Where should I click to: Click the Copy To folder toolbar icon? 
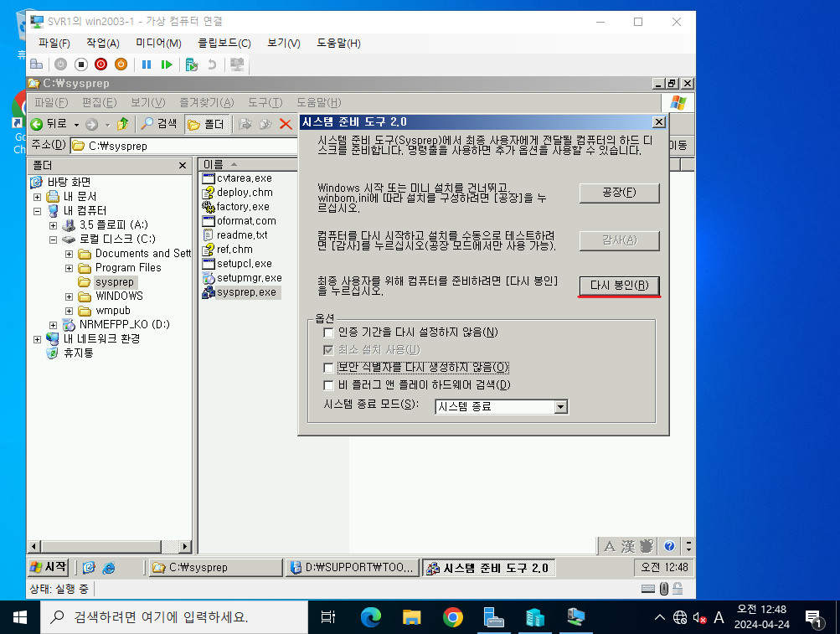click(x=265, y=124)
